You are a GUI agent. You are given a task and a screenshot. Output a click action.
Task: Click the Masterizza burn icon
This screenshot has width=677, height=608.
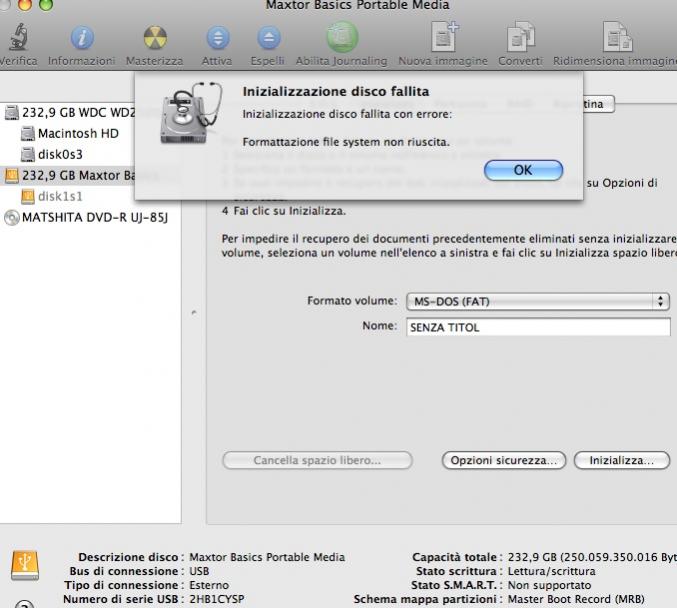(155, 37)
